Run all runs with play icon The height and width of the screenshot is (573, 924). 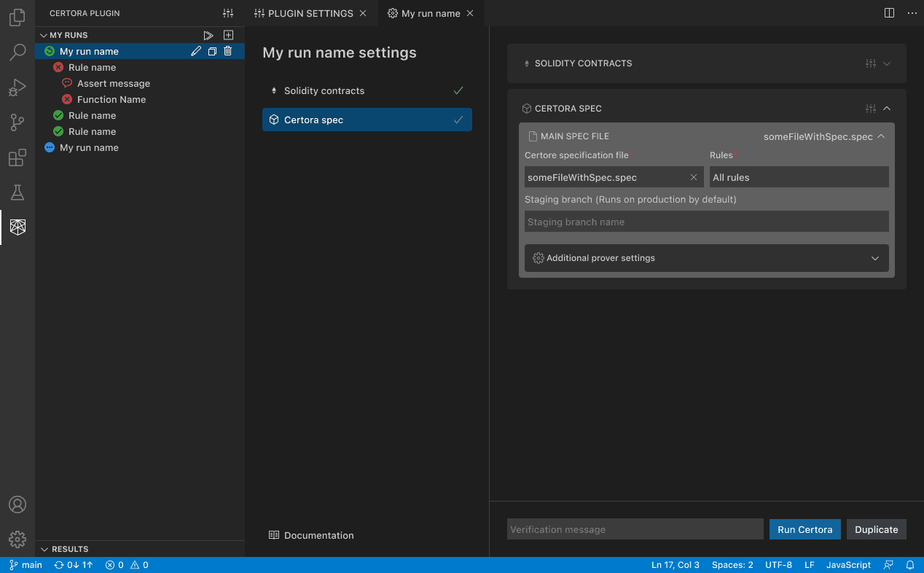point(208,35)
